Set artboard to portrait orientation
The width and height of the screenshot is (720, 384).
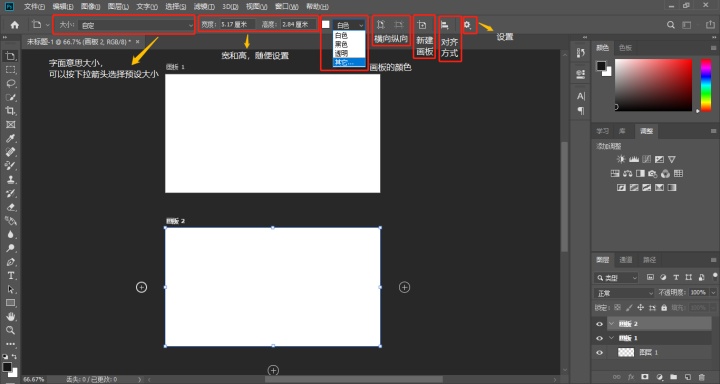[381, 25]
